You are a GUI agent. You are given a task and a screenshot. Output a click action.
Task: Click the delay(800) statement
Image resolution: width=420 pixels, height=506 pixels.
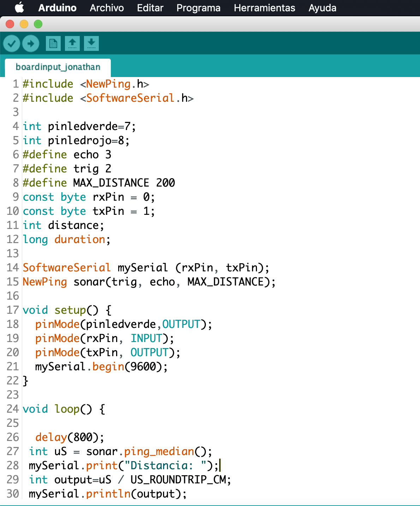click(70, 437)
